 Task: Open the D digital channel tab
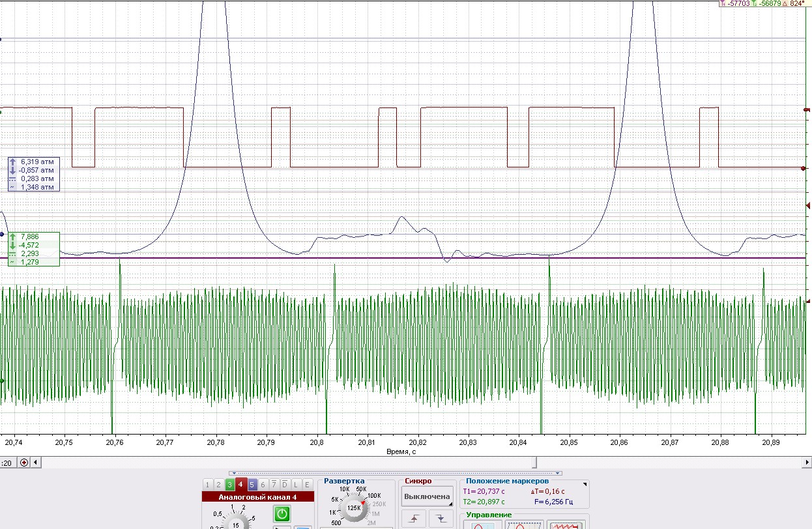[285, 484]
